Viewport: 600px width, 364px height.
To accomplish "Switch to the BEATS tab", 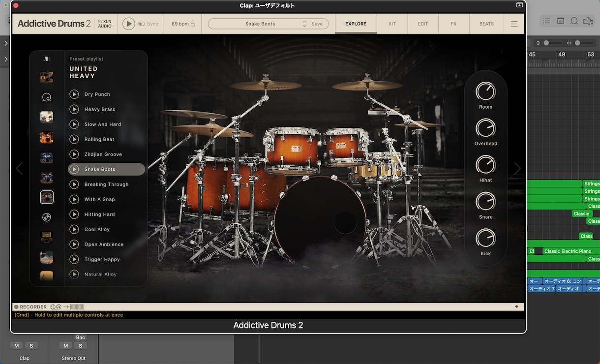I will 486,24.
